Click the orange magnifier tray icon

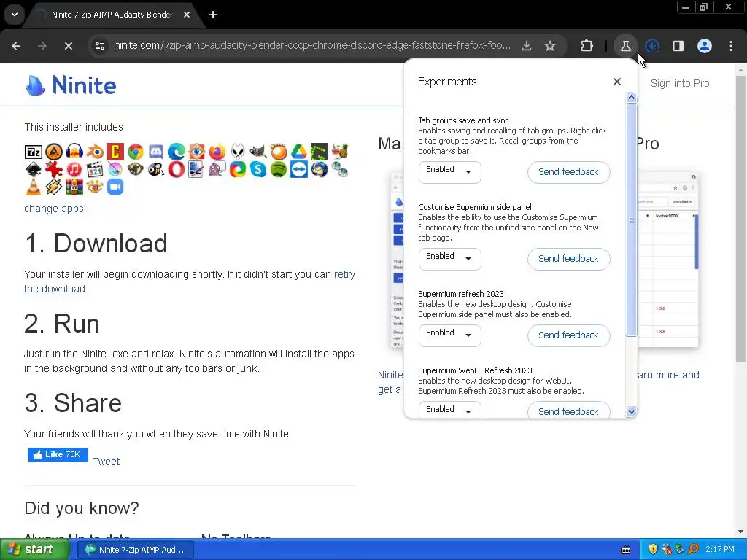coord(693,550)
